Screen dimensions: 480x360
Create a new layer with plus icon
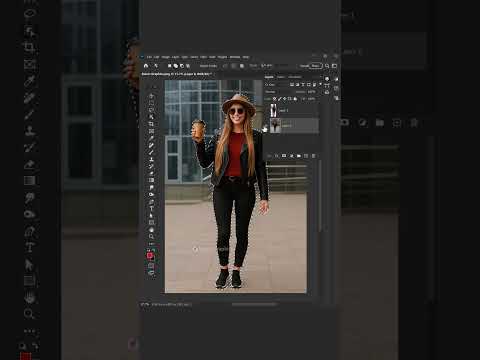point(306,156)
